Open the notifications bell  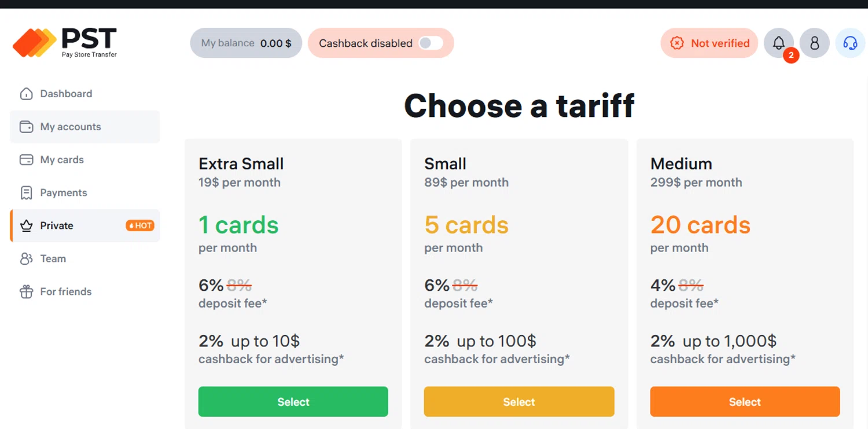click(778, 43)
